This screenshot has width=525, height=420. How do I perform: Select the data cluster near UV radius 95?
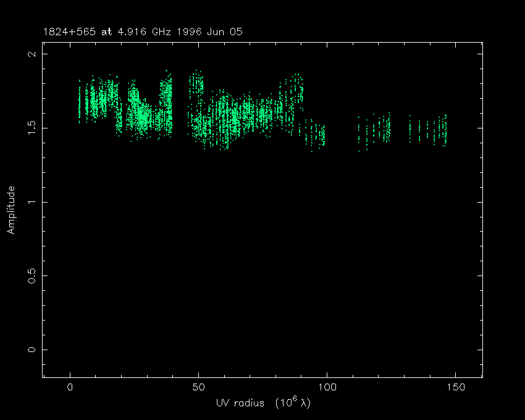314,133
